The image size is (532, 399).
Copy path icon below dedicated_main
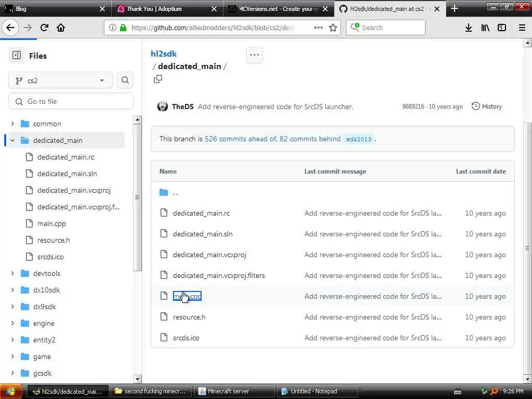pyautogui.click(x=158, y=79)
